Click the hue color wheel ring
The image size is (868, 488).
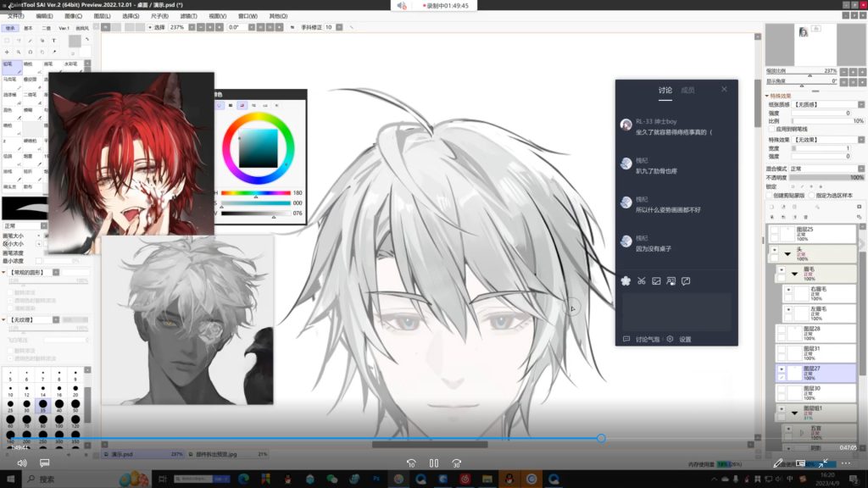[258, 114]
